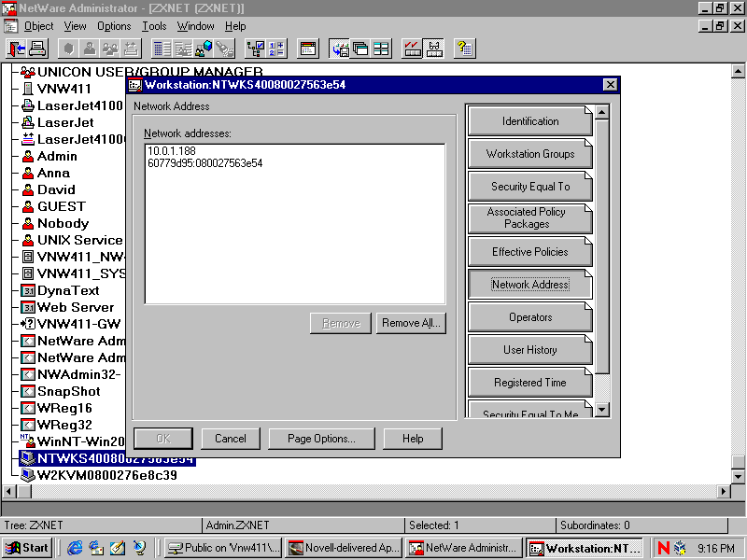The image size is (747, 560).
Task: Select the Web Server tree item
Action: [76, 307]
